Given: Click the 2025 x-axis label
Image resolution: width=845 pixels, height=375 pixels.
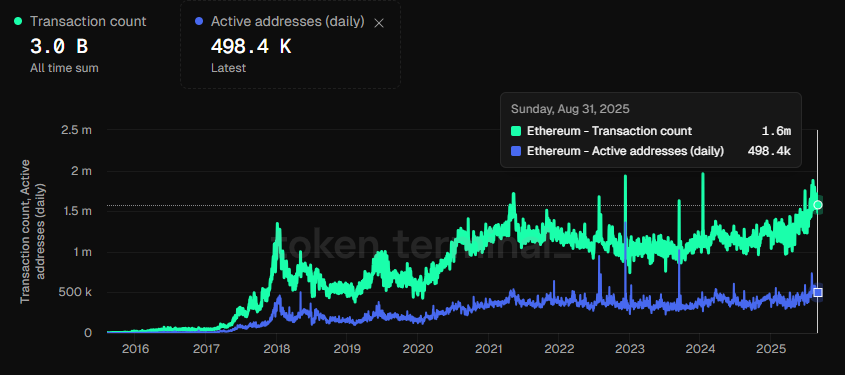Looking at the screenshot, I should [x=770, y=349].
